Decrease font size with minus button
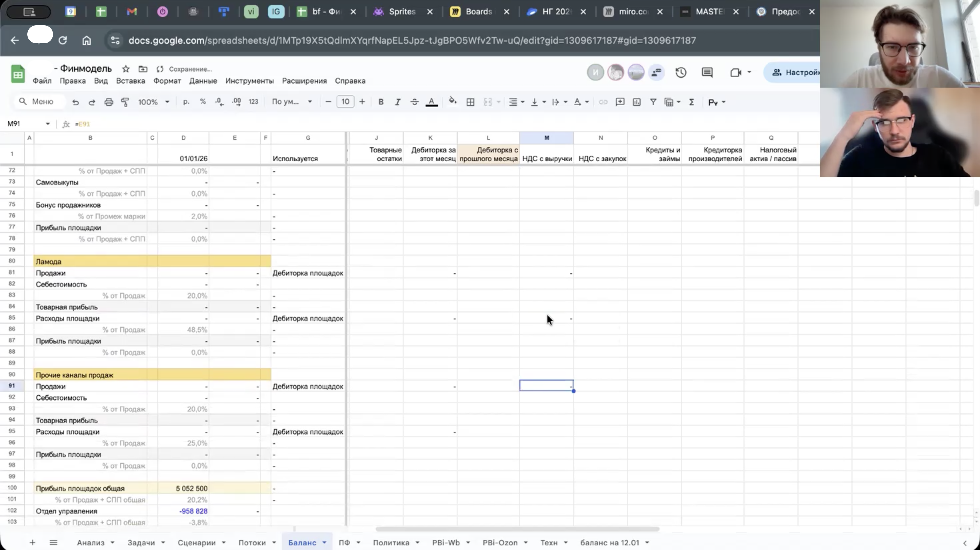Screen dimensions: 980x550 [328, 102]
